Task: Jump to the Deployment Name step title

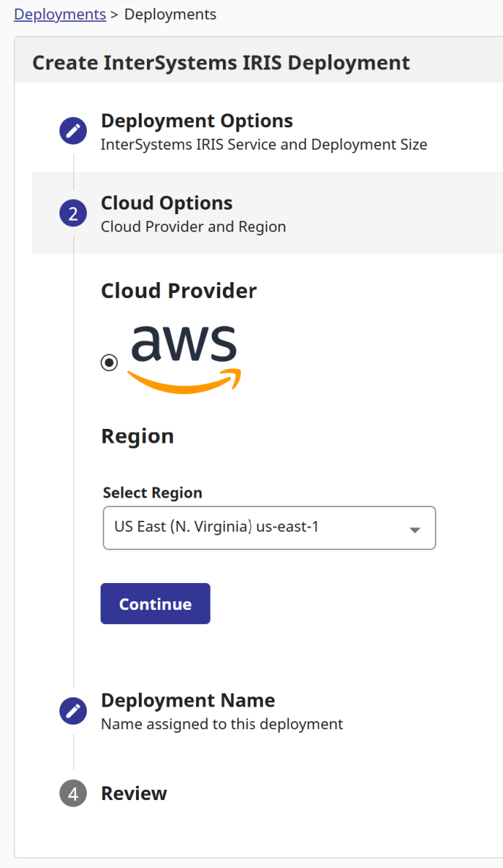Action: click(187, 700)
